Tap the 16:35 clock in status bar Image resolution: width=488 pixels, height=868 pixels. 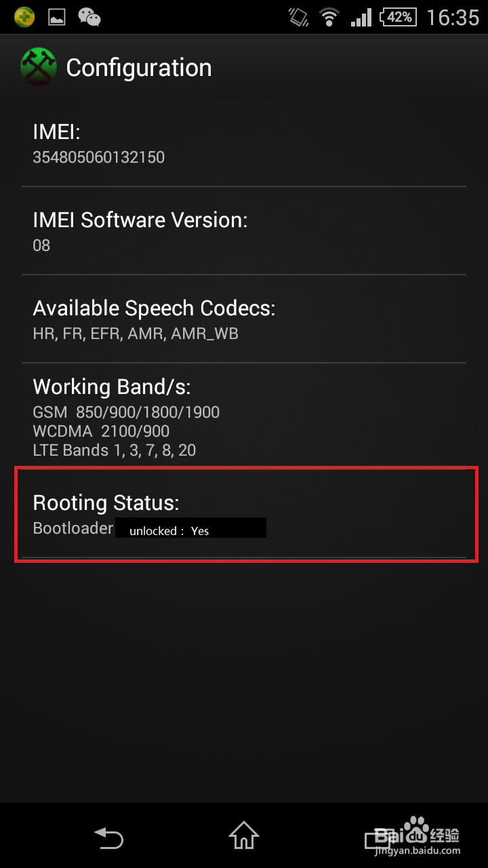click(453, 17)
